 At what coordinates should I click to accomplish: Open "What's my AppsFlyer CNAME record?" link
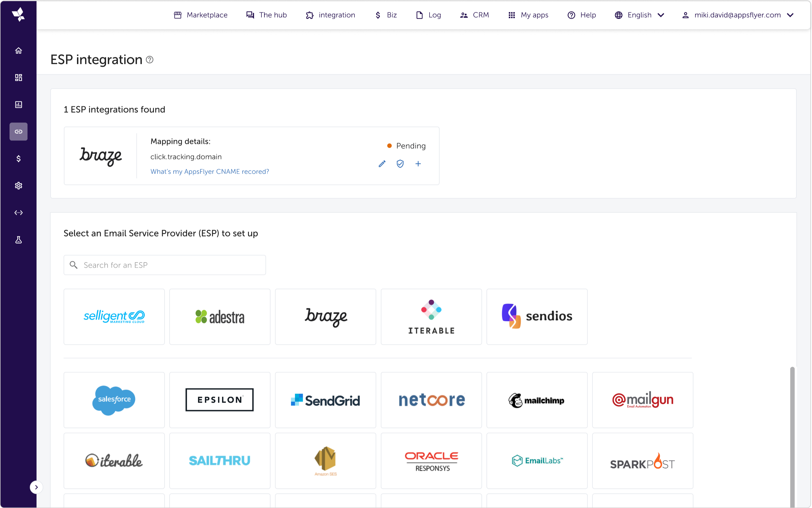(209, 172)
